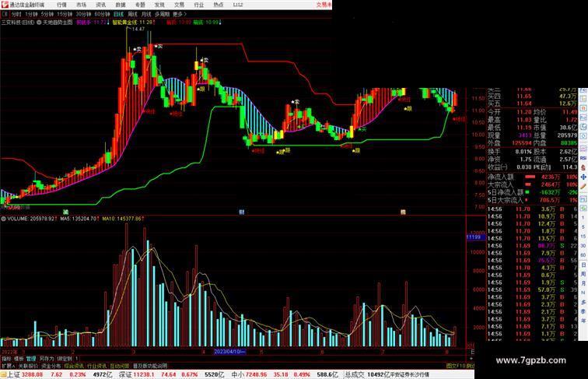The height and width of the screenshot is (379, 588).
Task: Click the 中小 index in status bar
Action: 238,374
